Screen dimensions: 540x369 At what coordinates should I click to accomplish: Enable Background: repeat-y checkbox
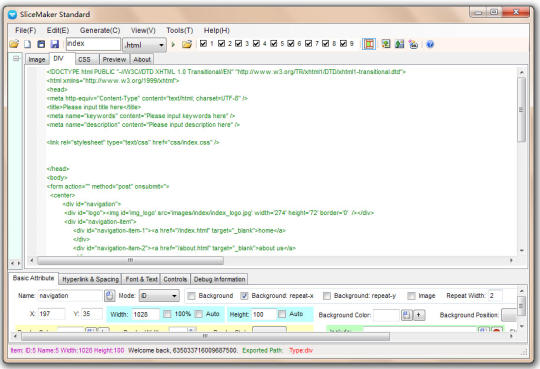327,296
